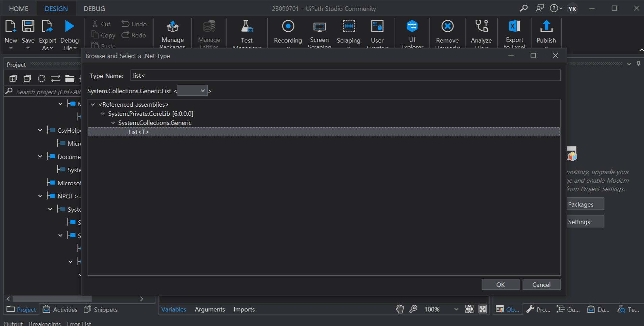Open Manage Packages
Viewport: 644px width, 326px height.
tap(173, 34)
